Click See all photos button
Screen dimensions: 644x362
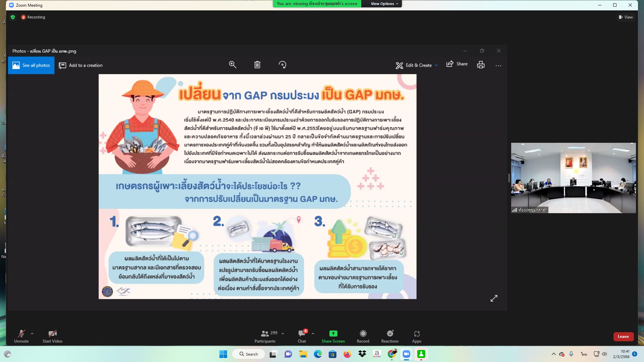coord(31,65)
